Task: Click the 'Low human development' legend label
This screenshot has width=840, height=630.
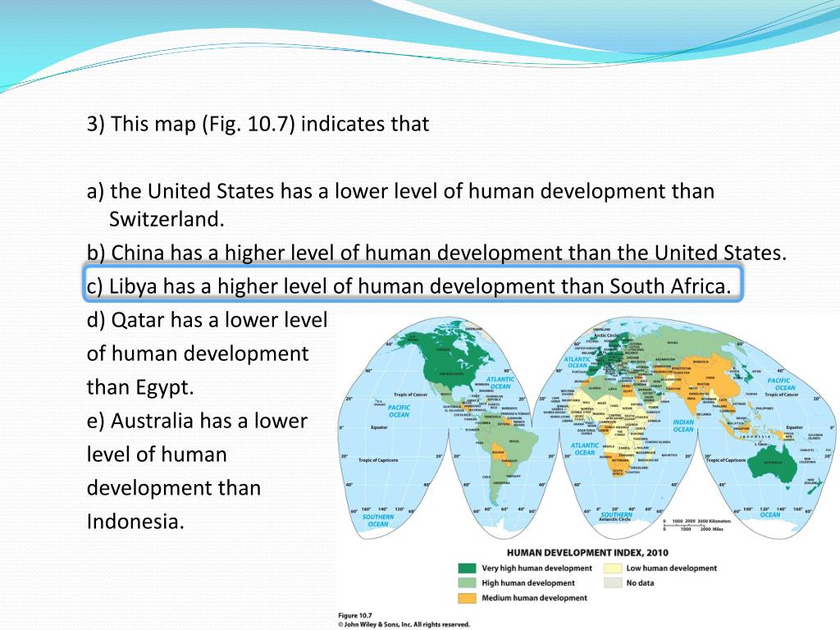Action: 672,568
